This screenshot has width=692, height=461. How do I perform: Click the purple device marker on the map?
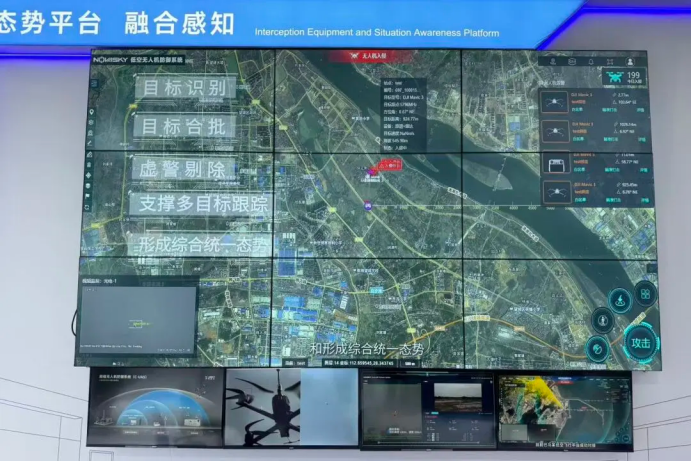(x=367, y=205)
